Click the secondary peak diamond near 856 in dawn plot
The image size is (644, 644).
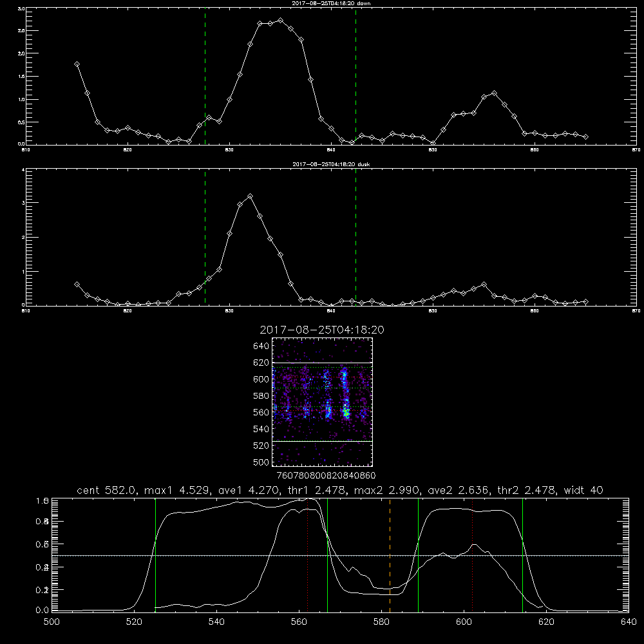point(494,93)
